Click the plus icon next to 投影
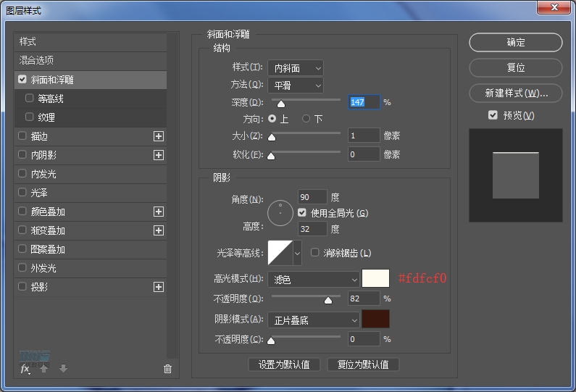The height and width of the screenshot is (392, 576). click(159, 287)
